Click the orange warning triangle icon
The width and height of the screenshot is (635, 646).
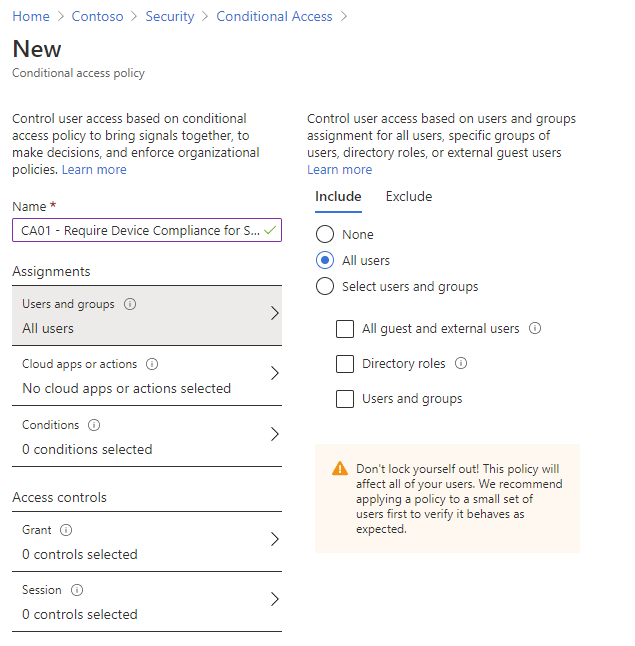[x=339, y=469]
